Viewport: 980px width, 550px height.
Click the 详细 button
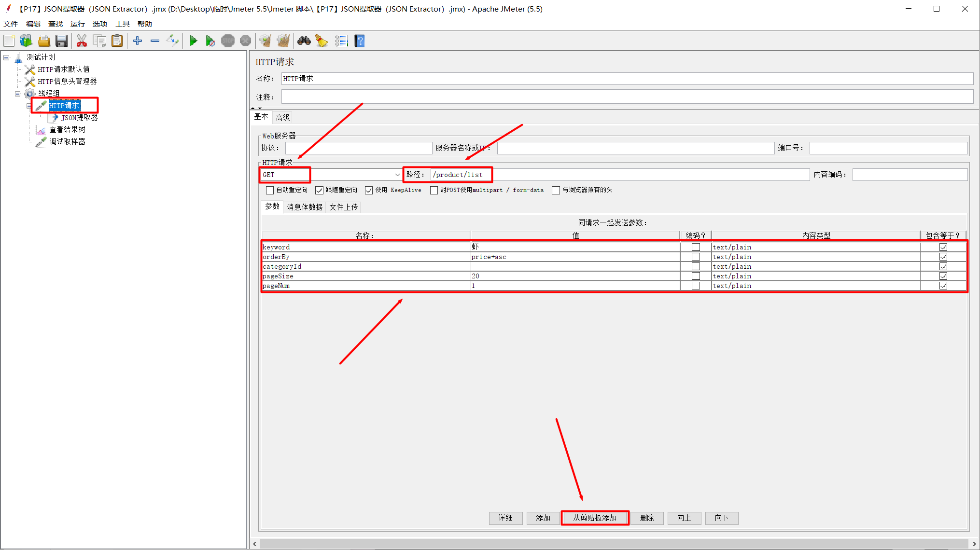click(x=505, y=518)
